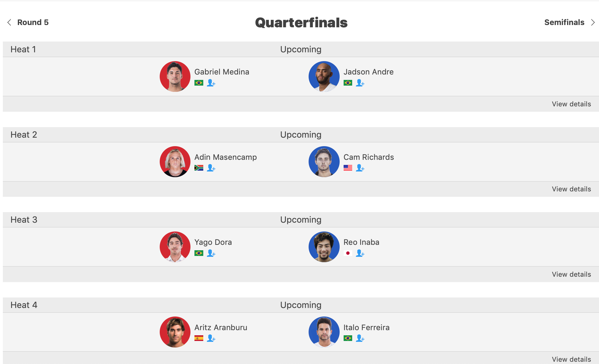Click the follow icon under Italo Ferreira
Image resolution: width=599 pixels, height=364 pixels.
click(x=360, y=338)
